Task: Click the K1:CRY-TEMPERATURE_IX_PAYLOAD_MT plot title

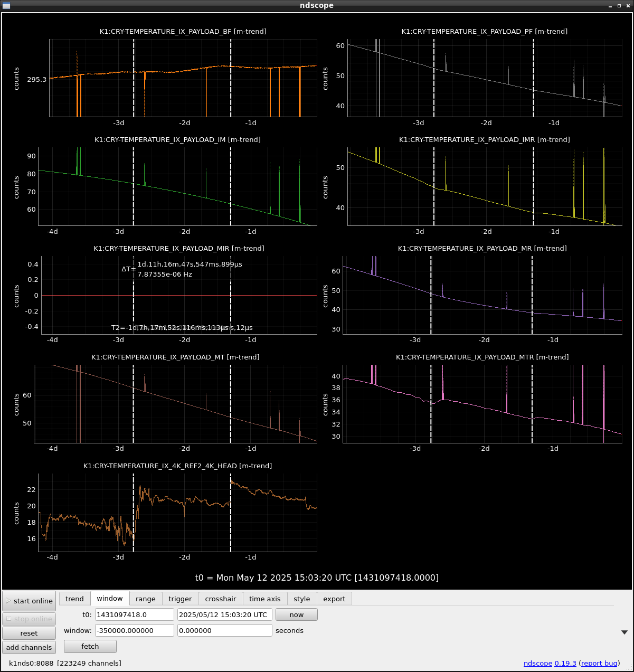Action: [x=175, y=357]
